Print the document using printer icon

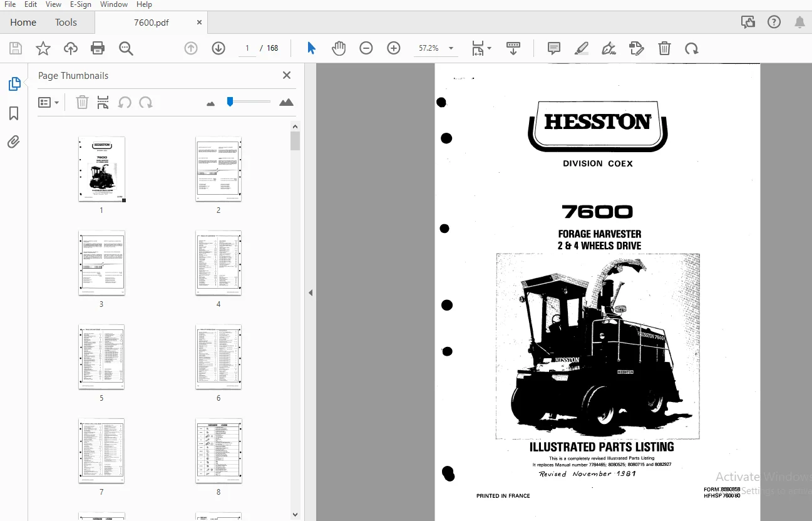coord(98,48)
